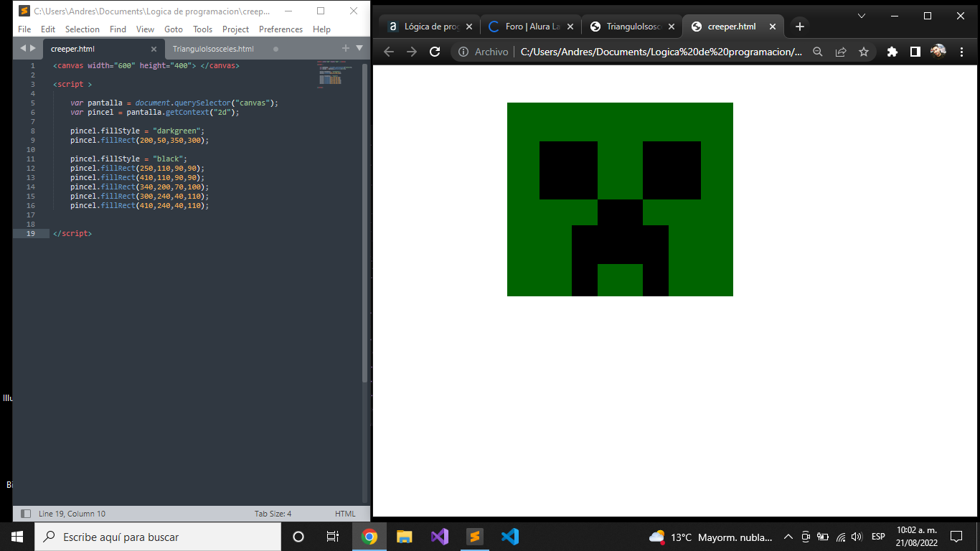
Task: Open the Goto menu
Action: click(174, 29)
